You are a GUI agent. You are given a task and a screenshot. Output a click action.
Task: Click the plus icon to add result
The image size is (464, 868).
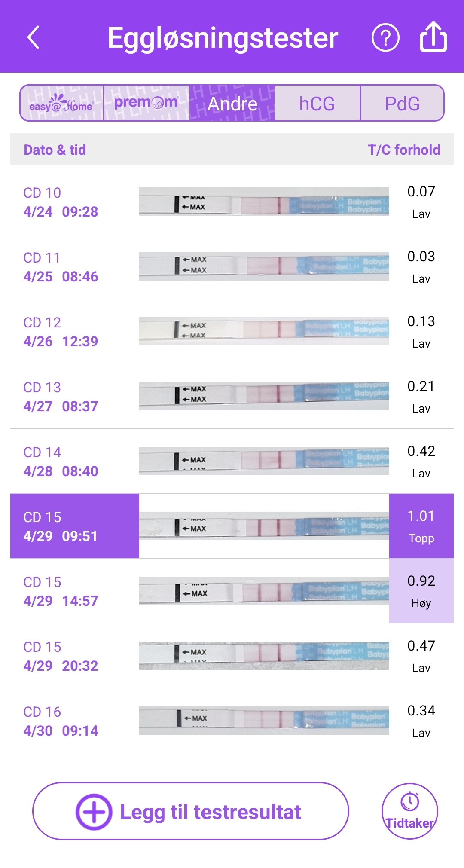tap(94, 812)
